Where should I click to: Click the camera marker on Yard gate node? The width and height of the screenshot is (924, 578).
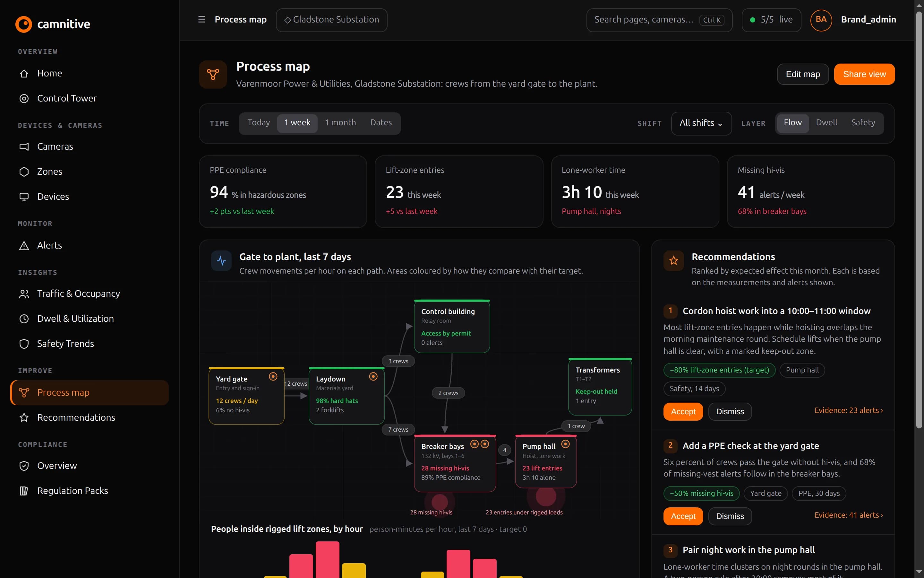pos(273,377)
